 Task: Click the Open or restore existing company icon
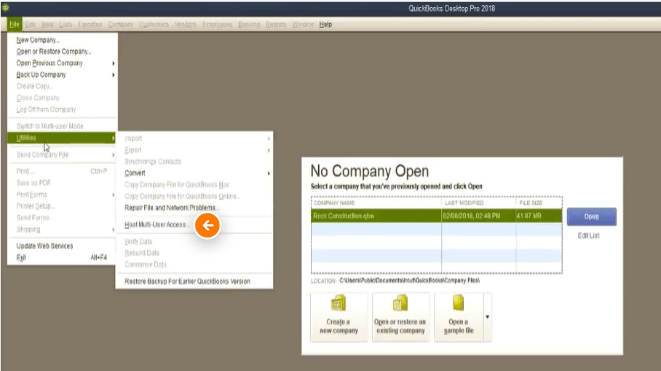tap(400, 303)
